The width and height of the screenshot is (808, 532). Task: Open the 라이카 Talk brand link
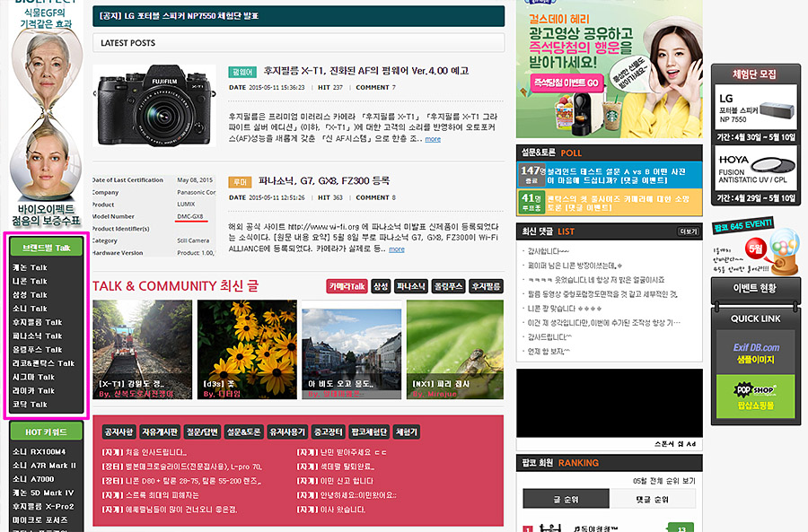click(33, 390)
